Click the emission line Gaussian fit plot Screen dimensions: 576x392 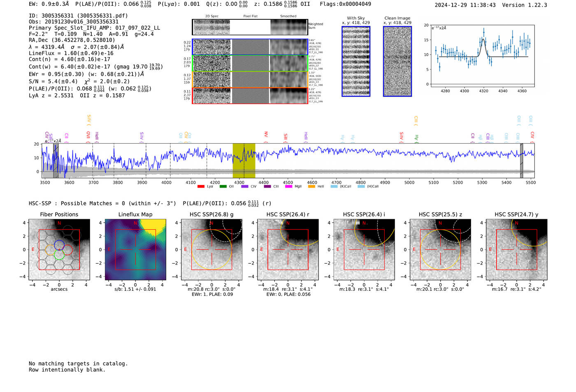(x=482, y=56)
